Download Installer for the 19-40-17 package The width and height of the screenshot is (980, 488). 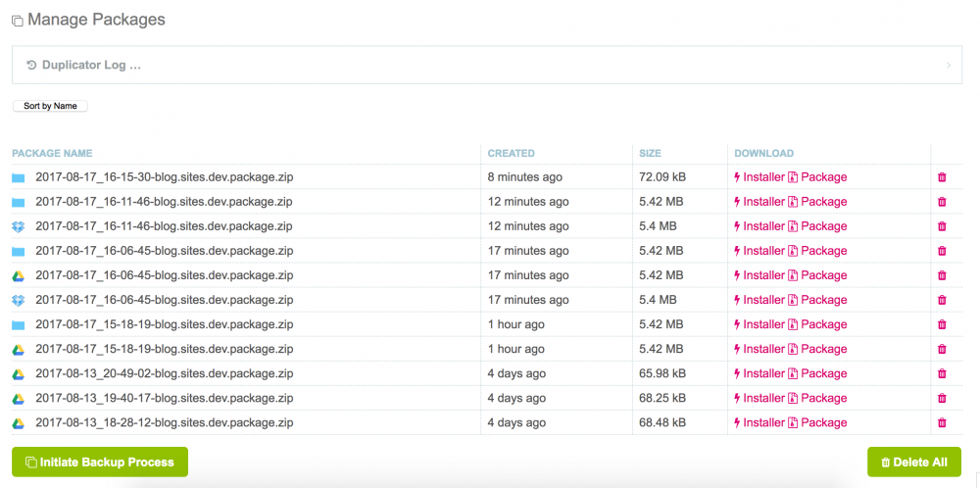click(759, 398)
